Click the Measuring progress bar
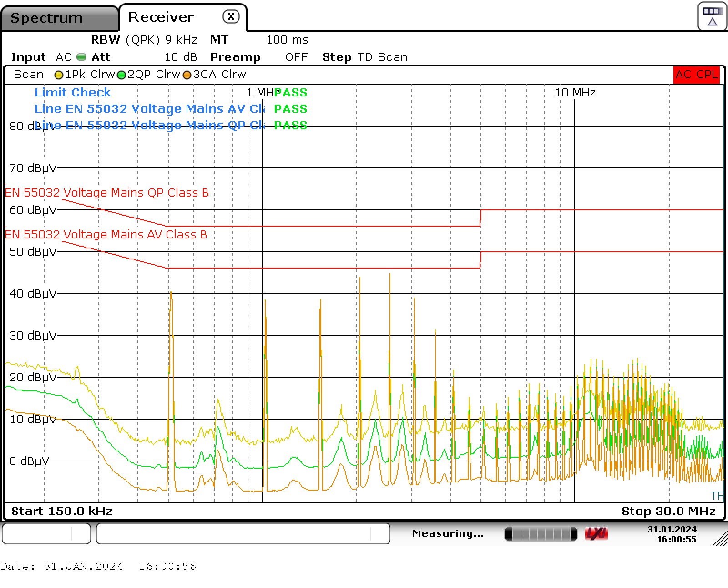This screenshot has height=588, width=728. (541, 533)
